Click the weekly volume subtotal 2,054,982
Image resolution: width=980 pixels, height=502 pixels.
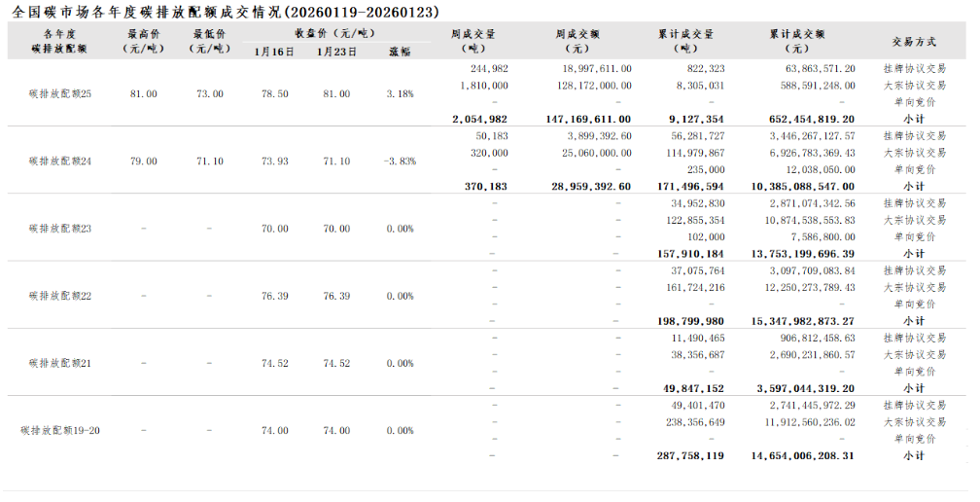[479, 119]
